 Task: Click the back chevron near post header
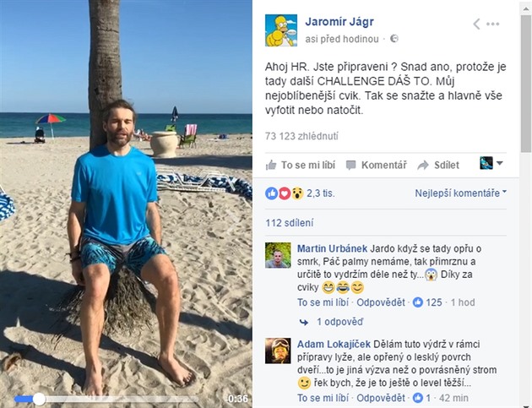click(476, 24)
